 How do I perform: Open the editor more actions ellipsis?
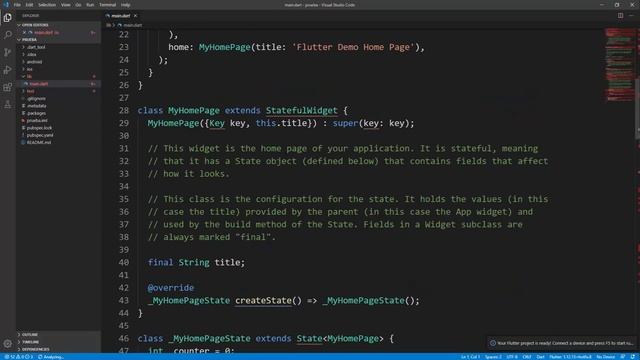click(631, 16)
